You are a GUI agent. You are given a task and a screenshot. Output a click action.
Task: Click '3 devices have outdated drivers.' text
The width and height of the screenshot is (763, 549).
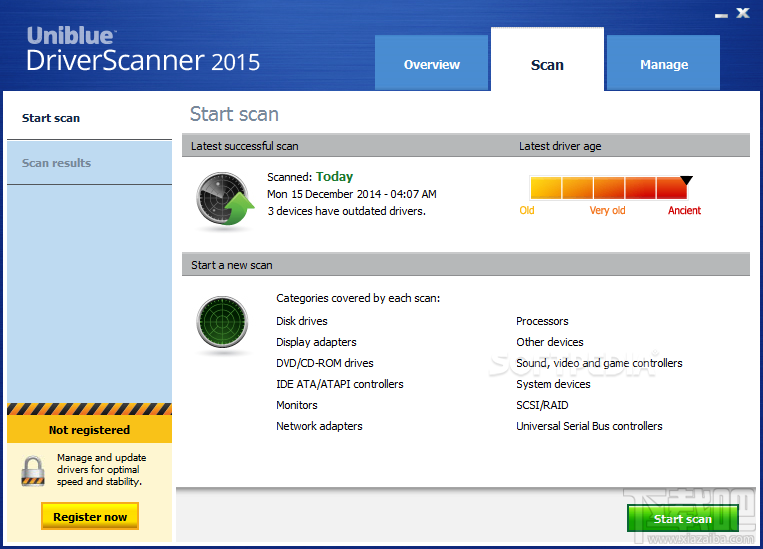point(346,211)
